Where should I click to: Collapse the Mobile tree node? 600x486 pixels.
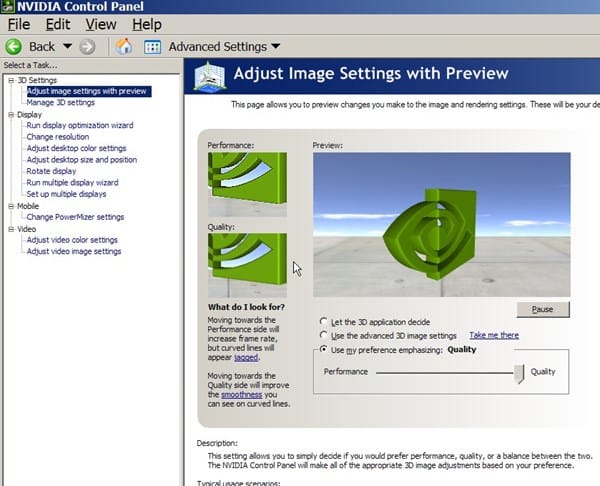tap(11, 206)
